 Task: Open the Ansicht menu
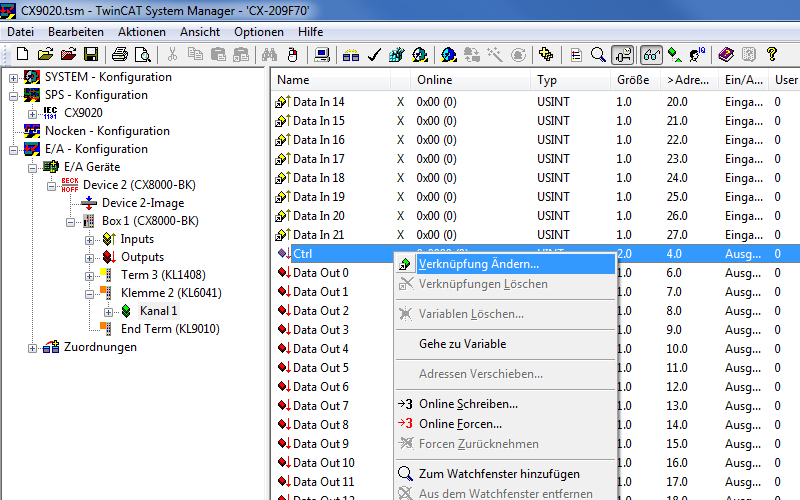(x=199, y=32)
